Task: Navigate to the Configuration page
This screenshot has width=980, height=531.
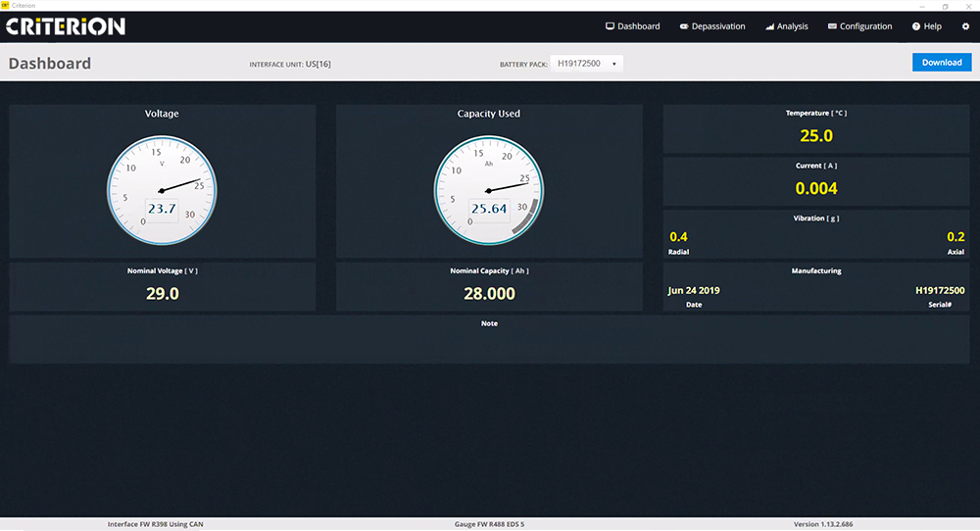Action: pos(859,26)
